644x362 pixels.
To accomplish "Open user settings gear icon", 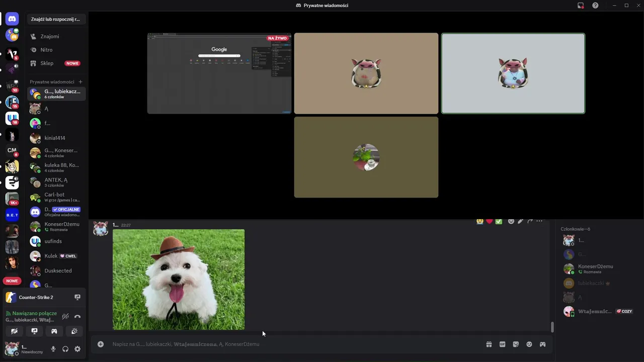I will pyautogui.click(x=77, y=349).
